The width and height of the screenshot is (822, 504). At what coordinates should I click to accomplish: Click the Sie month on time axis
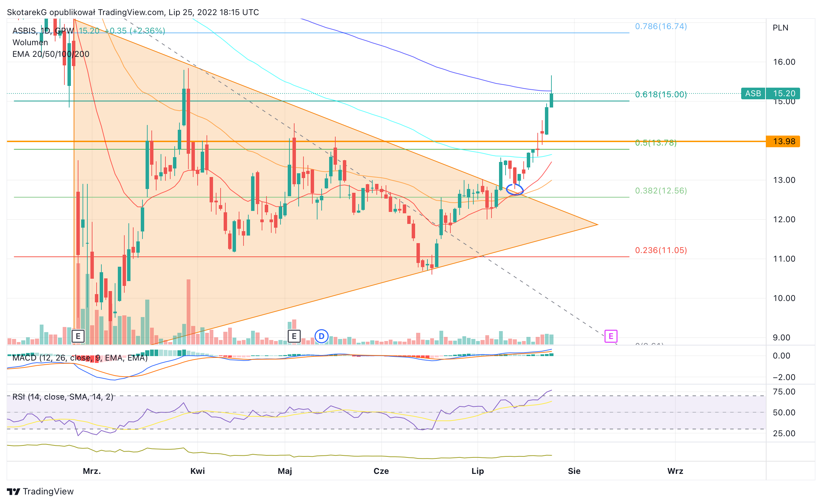(574, 471)
